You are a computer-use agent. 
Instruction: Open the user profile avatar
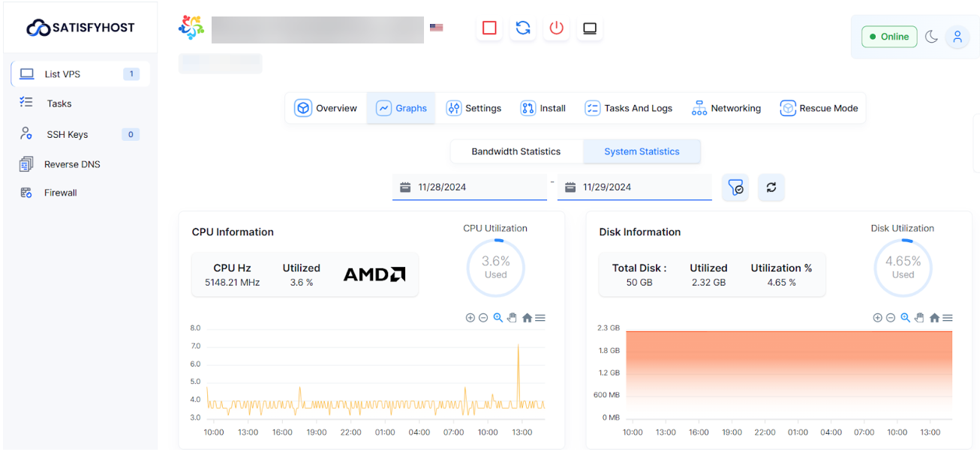pyautogui.click(x=957, y=36)
